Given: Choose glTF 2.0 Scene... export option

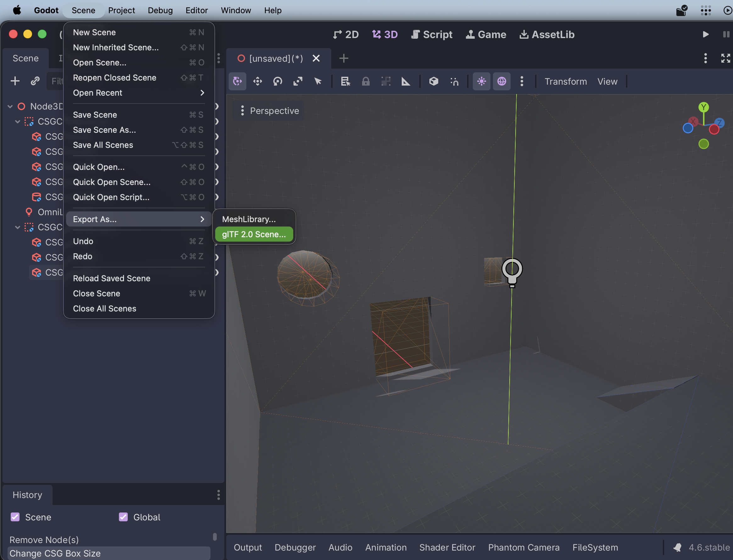Looking at the screenshot, I should click(254, 234).
